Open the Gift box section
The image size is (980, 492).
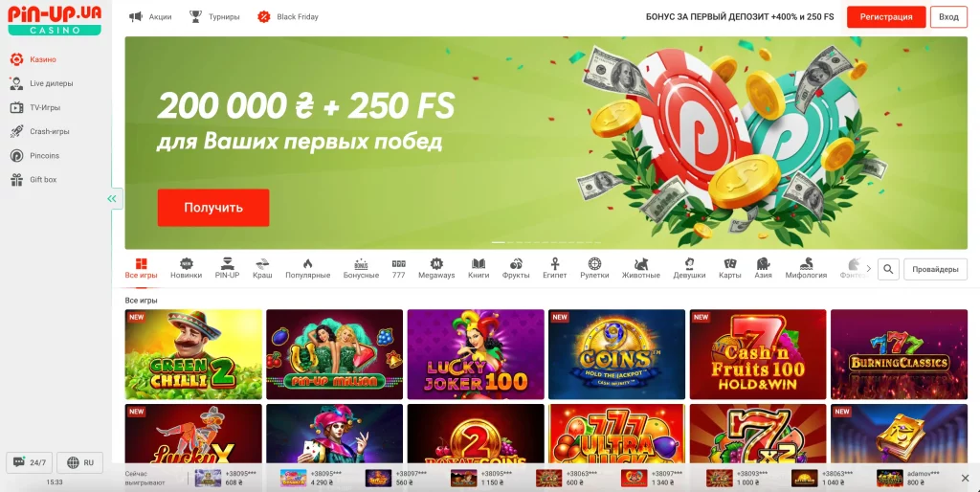tap(33, 179)
